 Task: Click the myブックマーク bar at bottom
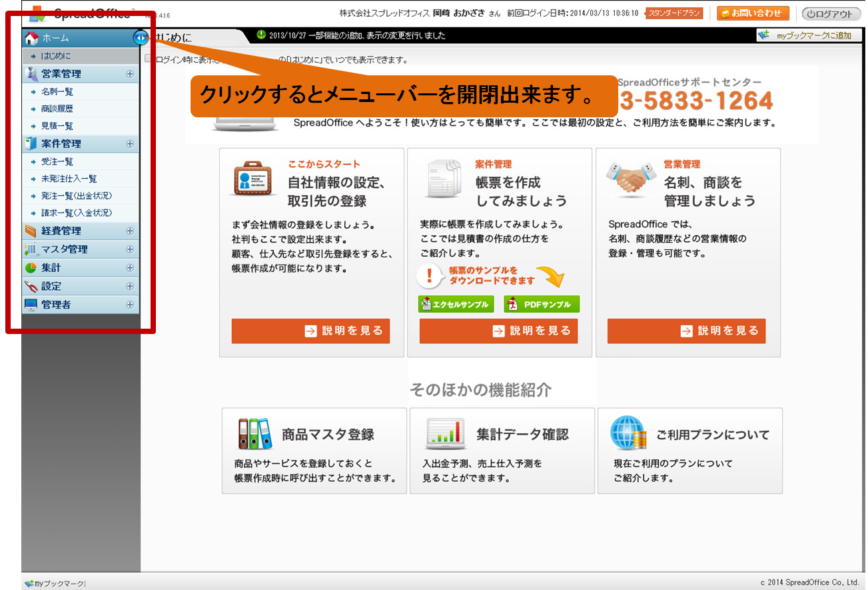[55, 583]
